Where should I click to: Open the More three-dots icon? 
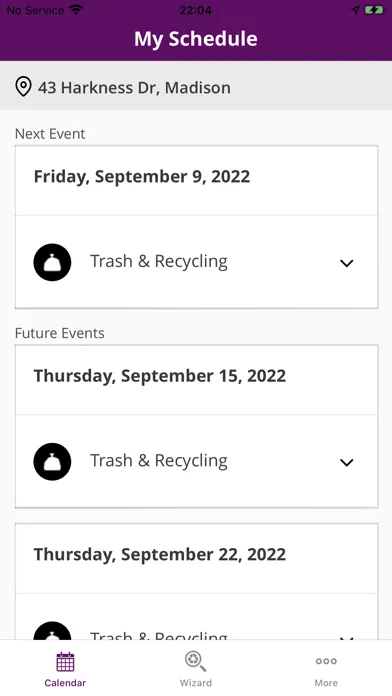(x=326, y=661)
